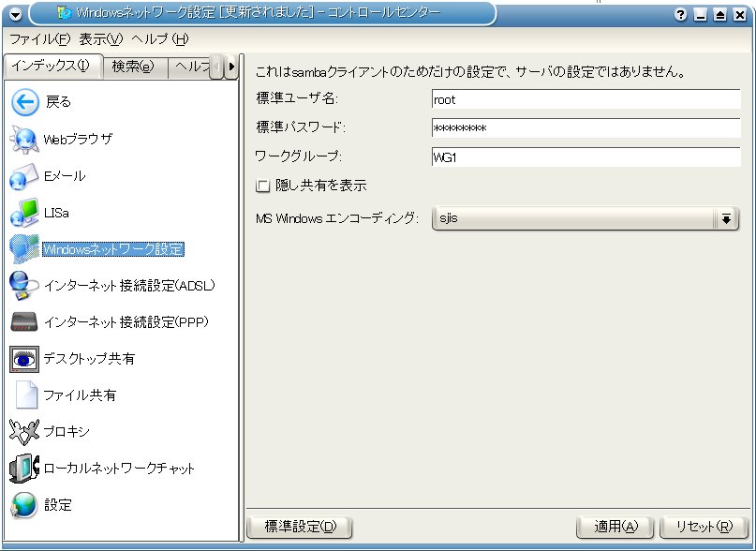Image resolution: width=756 pixels, height=551 pixels.
Task: Close the control center window
Action: [x=740, y=14]
